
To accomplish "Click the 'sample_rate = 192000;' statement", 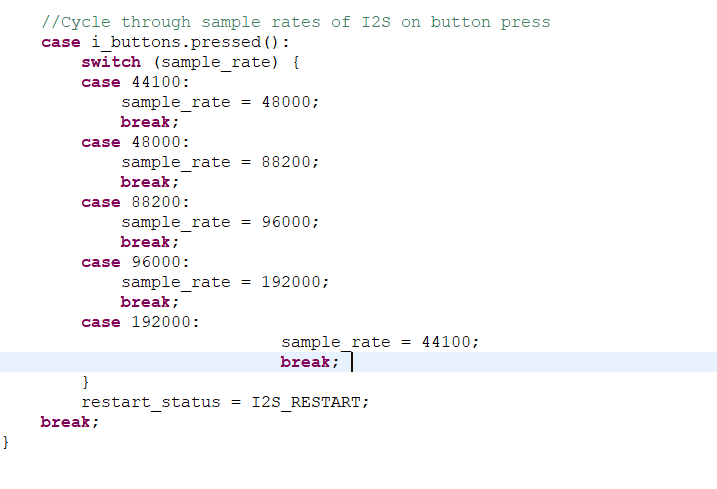I will click(x=225, y=282).
